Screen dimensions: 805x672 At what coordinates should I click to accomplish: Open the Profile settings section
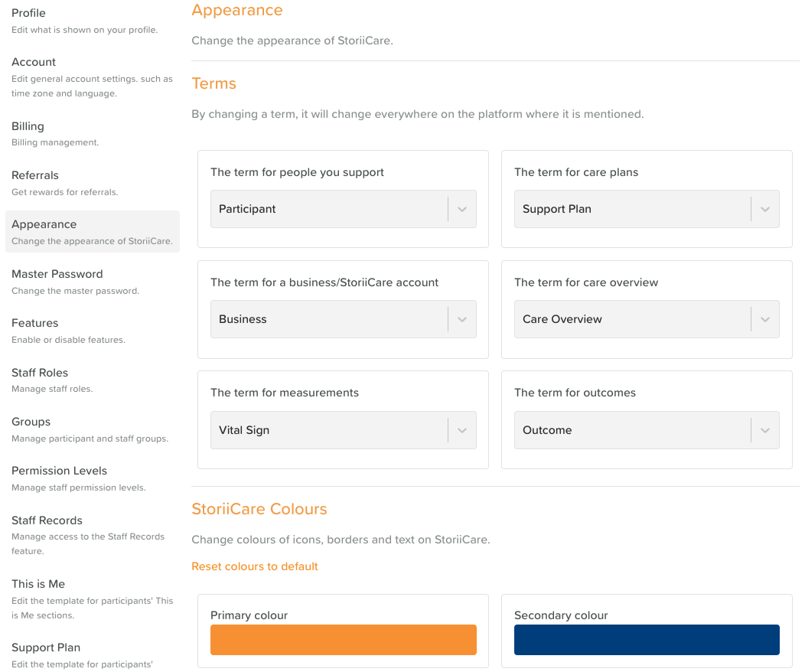[93, 21]
